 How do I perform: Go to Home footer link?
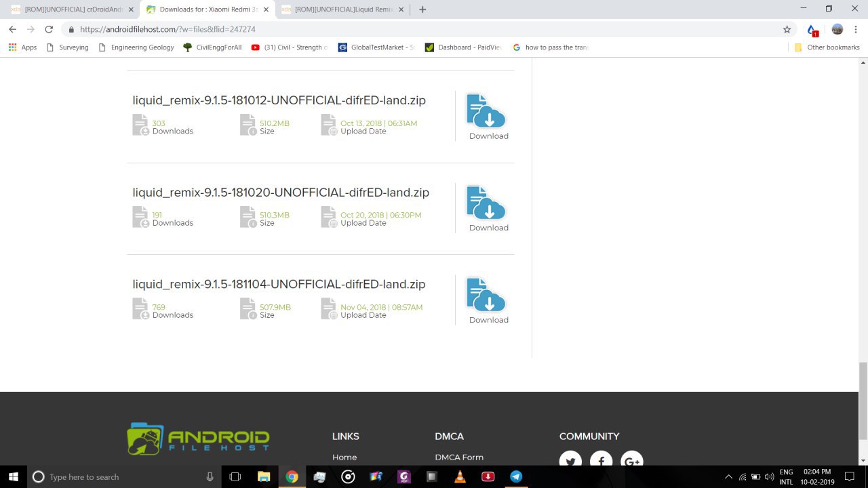pos(344,457)
